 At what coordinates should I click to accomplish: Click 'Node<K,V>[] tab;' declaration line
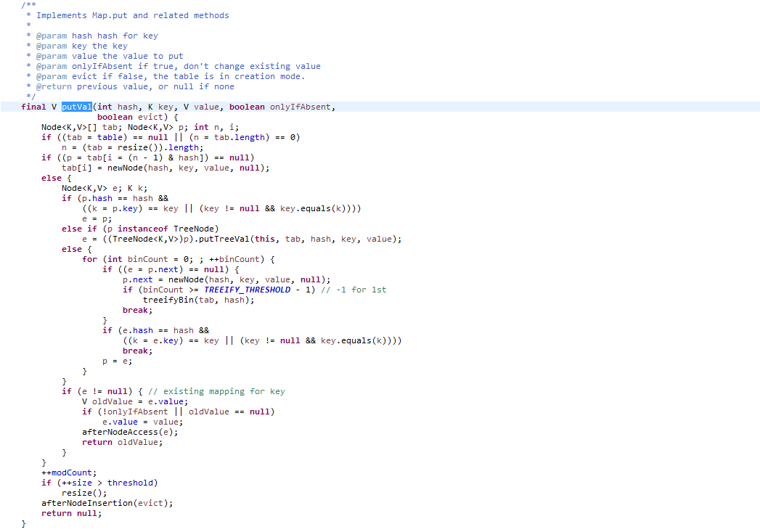pos(140,128)
